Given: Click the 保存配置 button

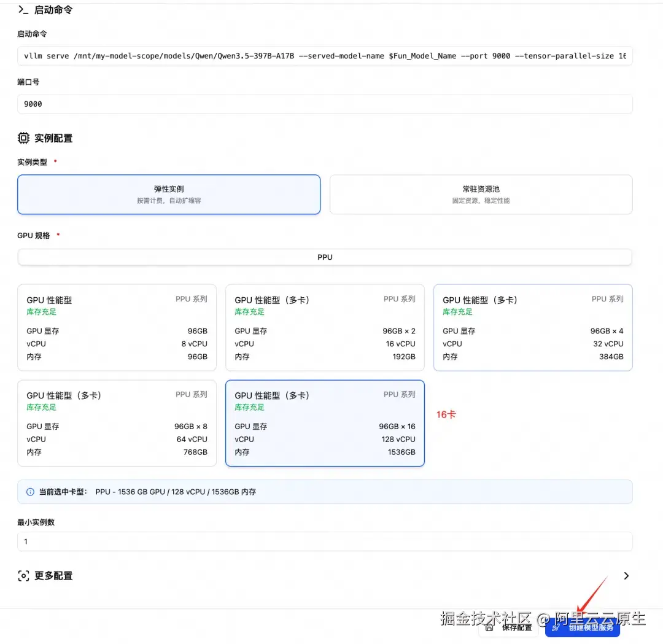Looking at the screenshot, I should coord(508,627).
